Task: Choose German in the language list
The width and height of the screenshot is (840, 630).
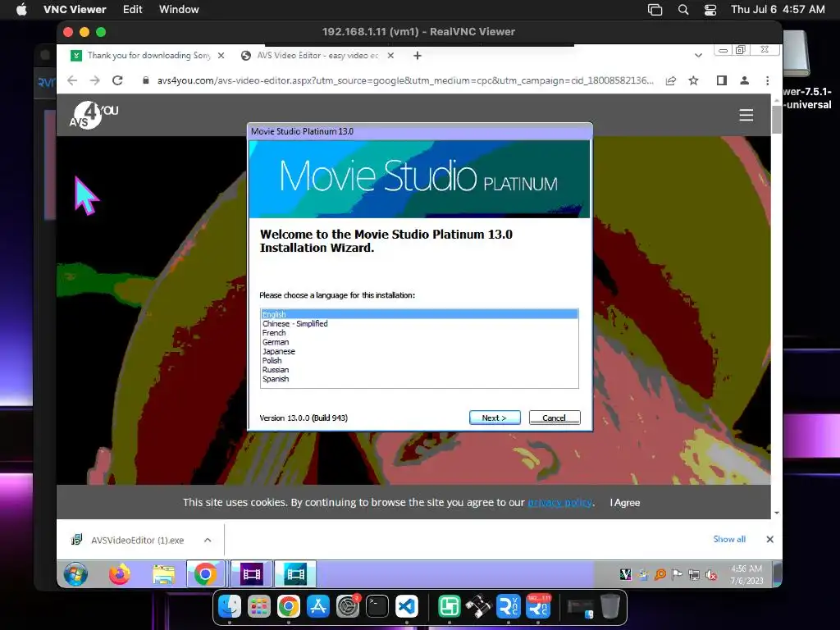Action: point(419,342)
